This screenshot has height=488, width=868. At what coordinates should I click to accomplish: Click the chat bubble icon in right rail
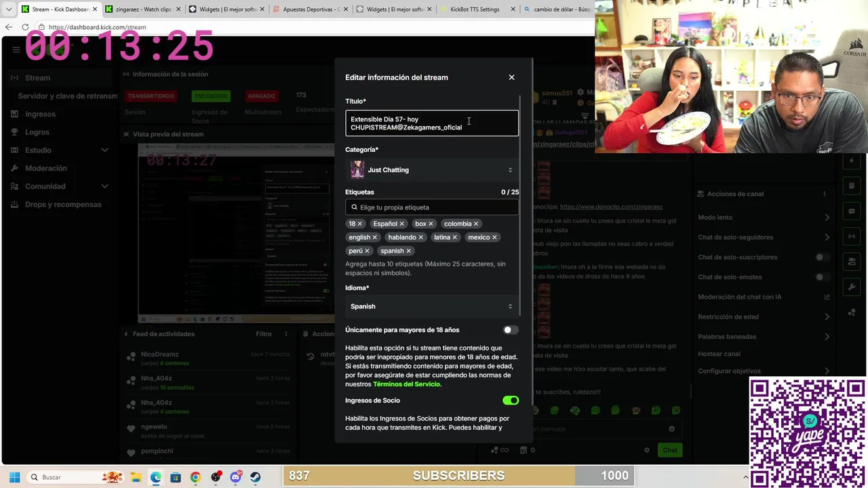point(852,211)
